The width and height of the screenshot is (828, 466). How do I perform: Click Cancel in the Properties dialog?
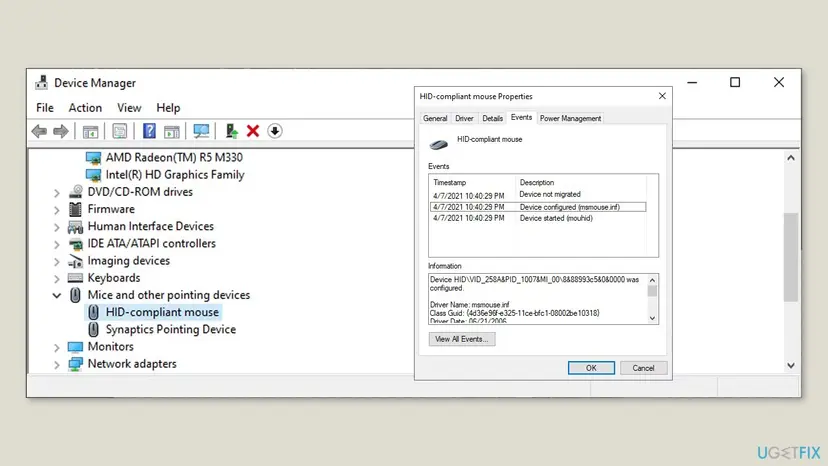643,368
